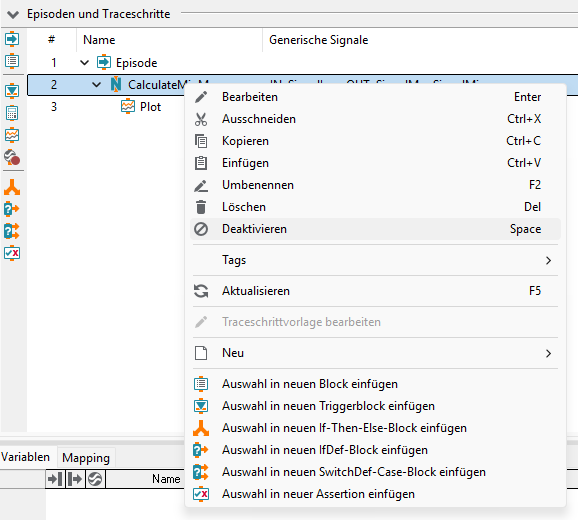Select Auswahl in neuen IfDef-Block einfügen
This screenshot has height=520, width=578.
point(375,450)
